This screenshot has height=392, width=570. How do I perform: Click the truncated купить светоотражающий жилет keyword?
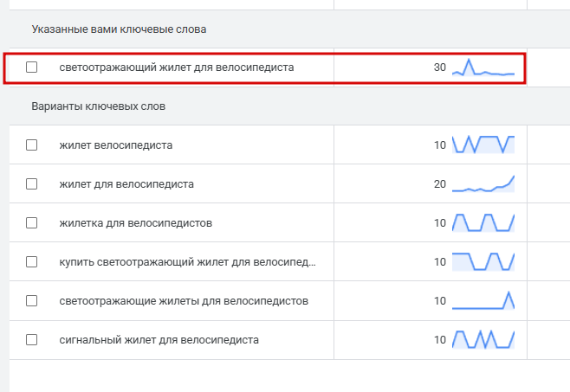click(188, 261)
